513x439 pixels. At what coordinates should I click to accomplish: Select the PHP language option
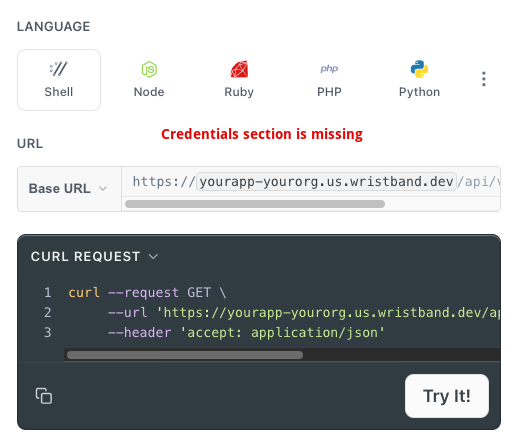pos(329,80)
